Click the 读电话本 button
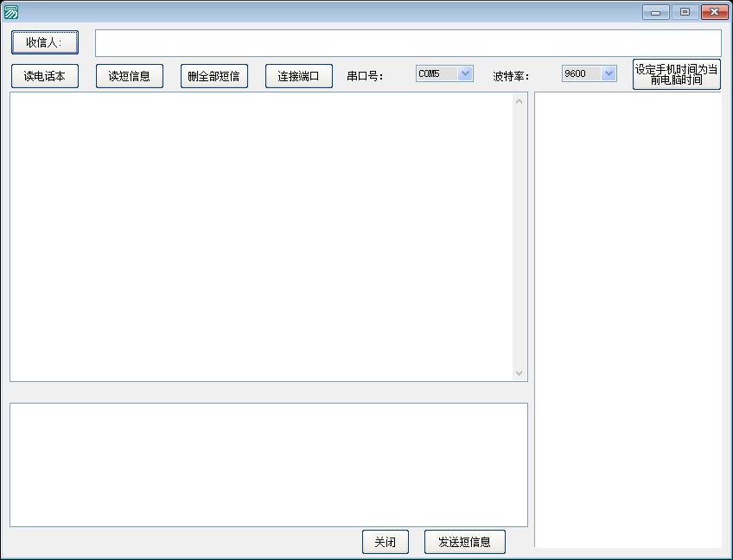 click(44, 76)
